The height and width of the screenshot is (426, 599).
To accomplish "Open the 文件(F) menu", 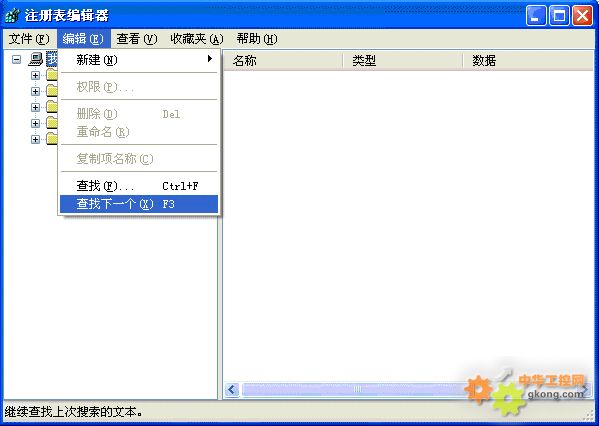I will (29, 39).
